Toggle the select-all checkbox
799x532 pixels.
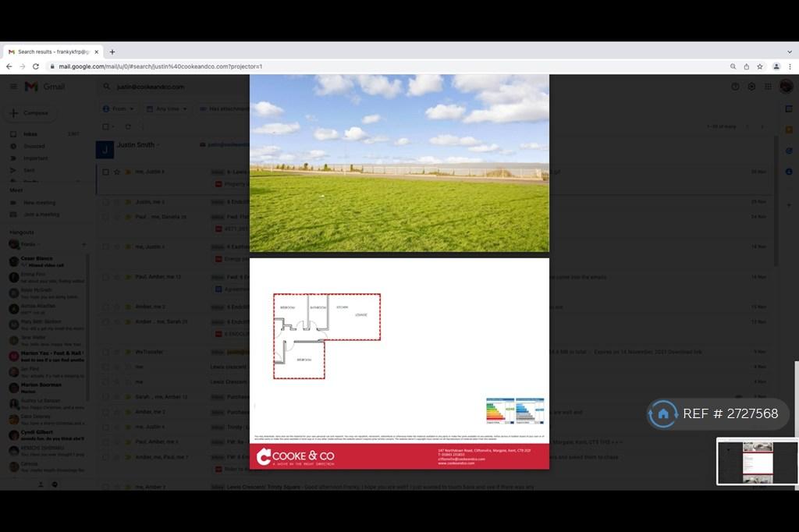(105, 127)
